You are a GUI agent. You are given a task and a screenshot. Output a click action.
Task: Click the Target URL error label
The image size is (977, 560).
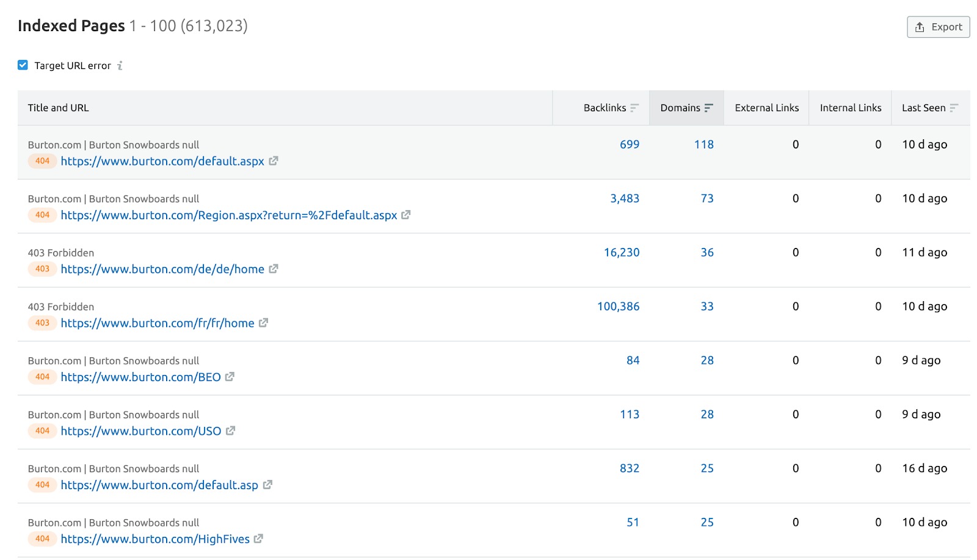click(73, 65)
